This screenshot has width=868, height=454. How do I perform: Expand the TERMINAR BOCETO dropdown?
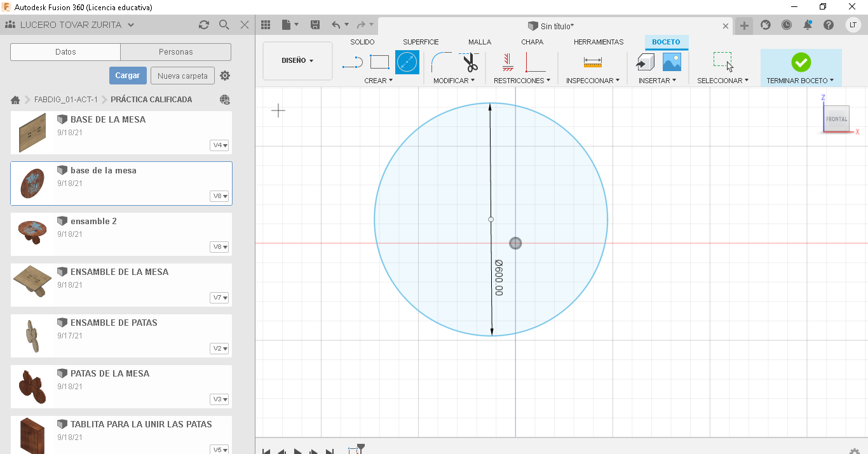(x=800, y=81)
